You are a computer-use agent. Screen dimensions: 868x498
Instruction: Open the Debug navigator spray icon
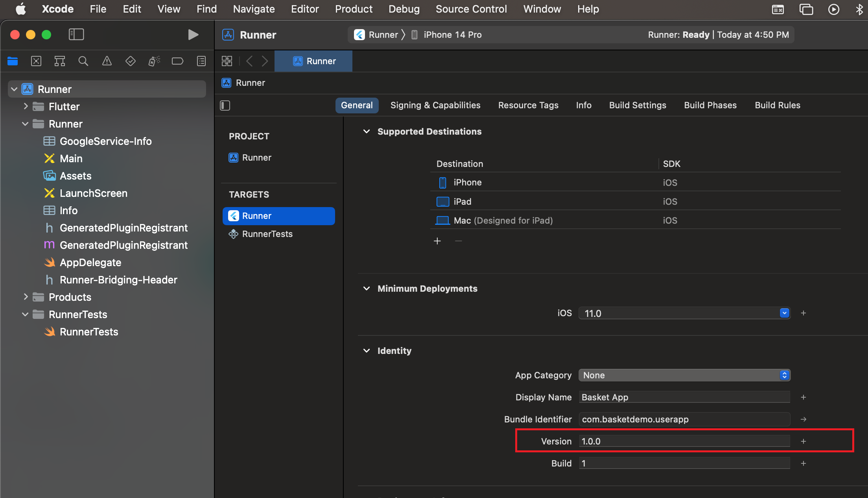click(154, 61)
